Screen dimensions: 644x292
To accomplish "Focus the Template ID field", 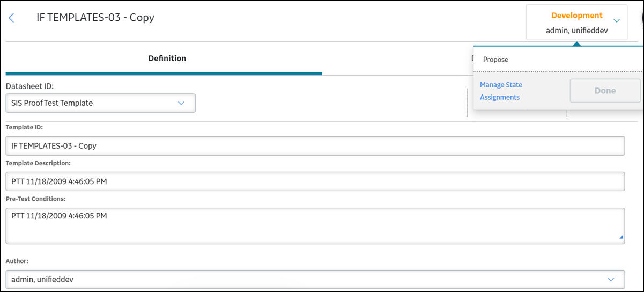I will tap(315, 145).
